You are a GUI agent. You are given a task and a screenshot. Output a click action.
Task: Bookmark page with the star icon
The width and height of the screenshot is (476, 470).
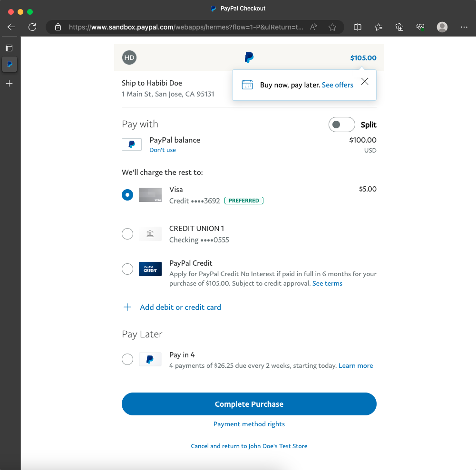332,27
